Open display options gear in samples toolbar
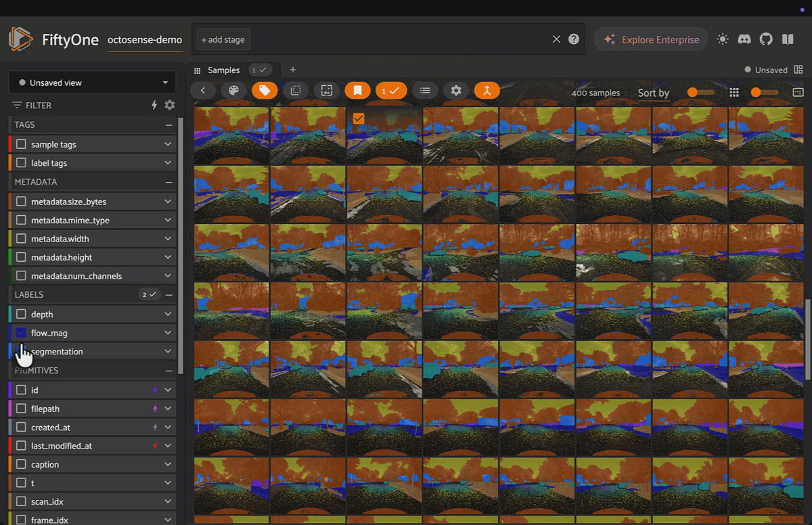This screenshot has height=525, width=812. (x=456, y=90)
